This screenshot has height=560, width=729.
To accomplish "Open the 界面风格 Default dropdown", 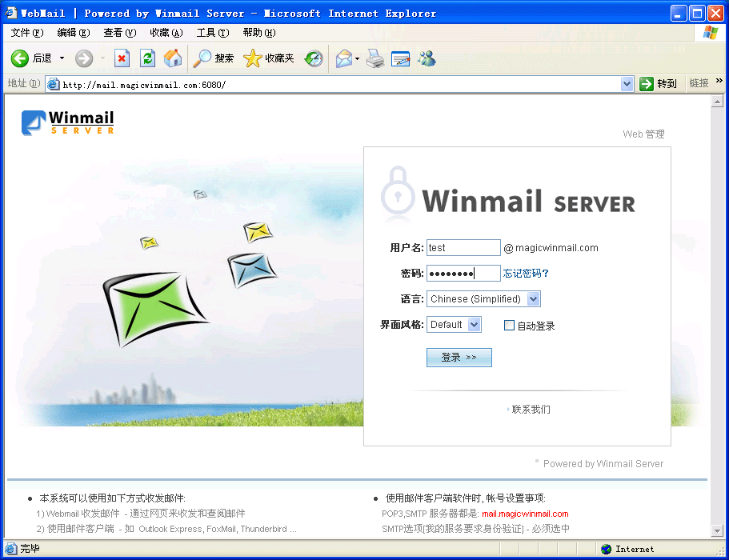I will click(454, 324).
